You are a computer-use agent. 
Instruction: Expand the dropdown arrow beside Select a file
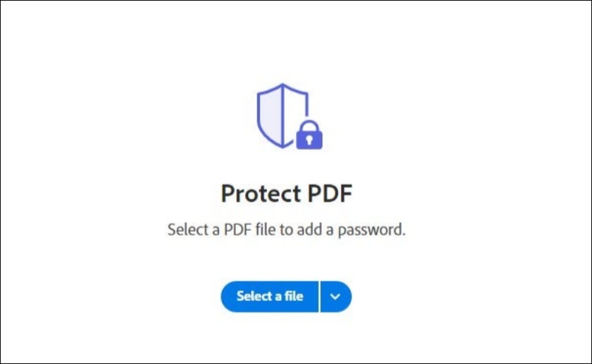[336, 296]
